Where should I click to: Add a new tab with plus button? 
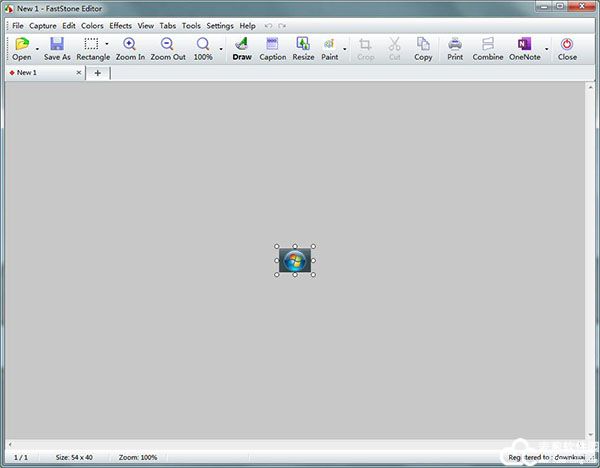(97, 73)
